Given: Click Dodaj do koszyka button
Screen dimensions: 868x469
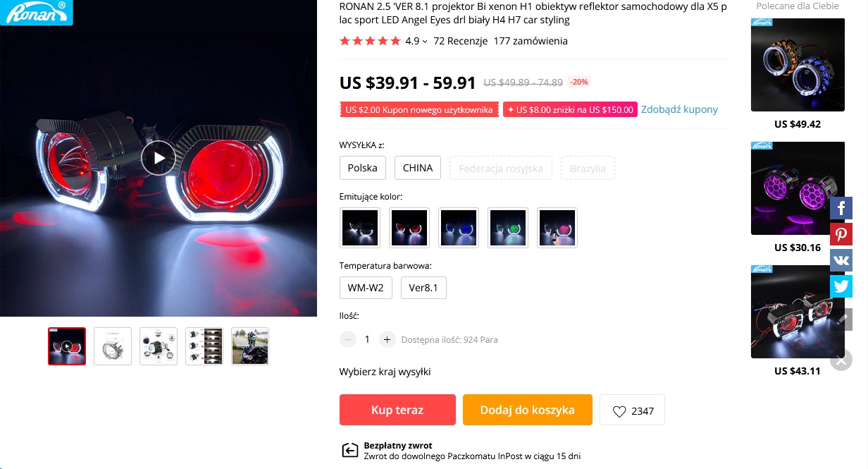Looking at the screenshot, I should [527, 410].
